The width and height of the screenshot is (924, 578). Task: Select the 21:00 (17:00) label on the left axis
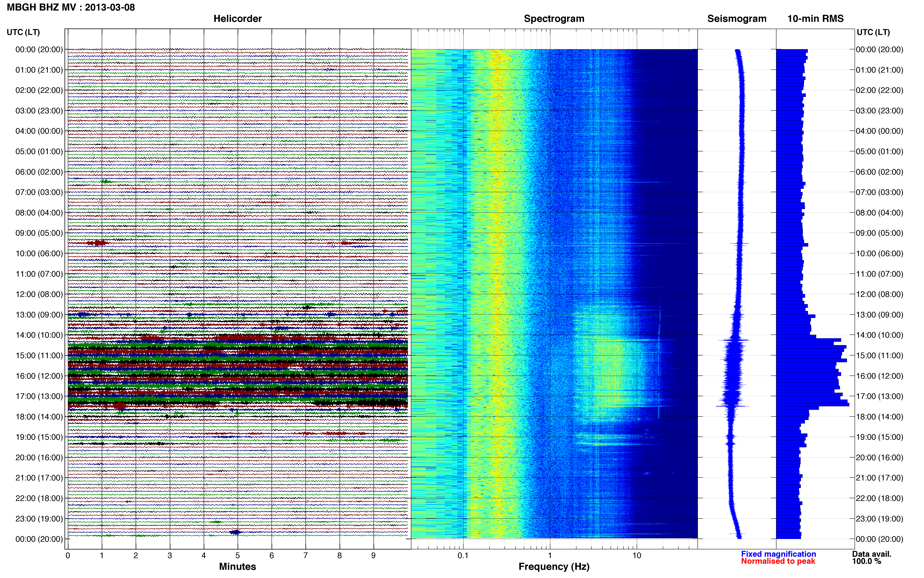[39, 478]
